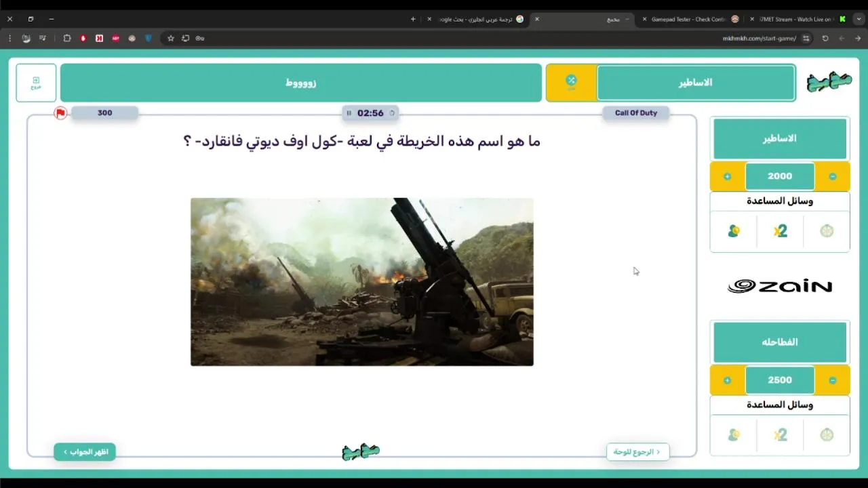Select the active مجمع browser tab
Image resolution: width=868 pixels, height=488 pixels.
583,19
